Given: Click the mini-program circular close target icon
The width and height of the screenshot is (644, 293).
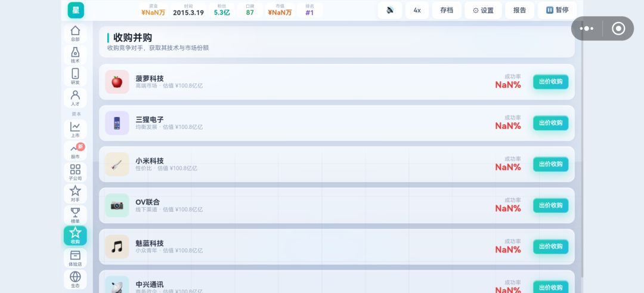Looking at the screenshot, I should [618, 29].
